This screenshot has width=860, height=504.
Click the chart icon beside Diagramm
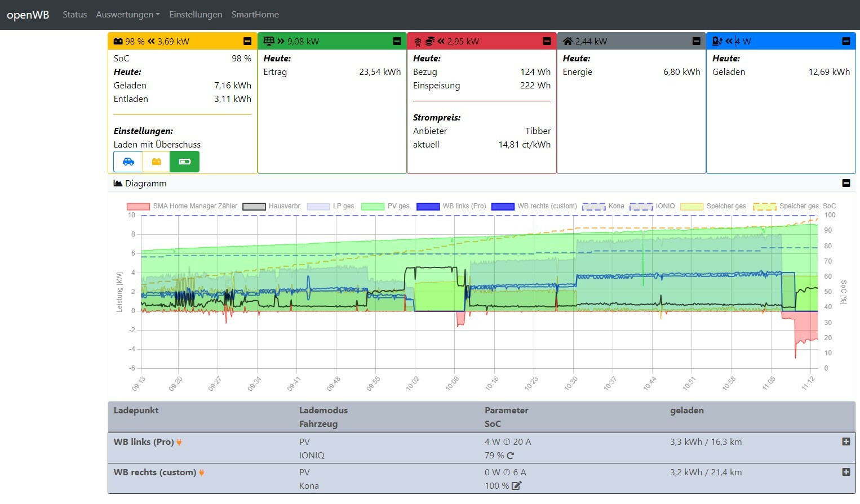(118, 183)
